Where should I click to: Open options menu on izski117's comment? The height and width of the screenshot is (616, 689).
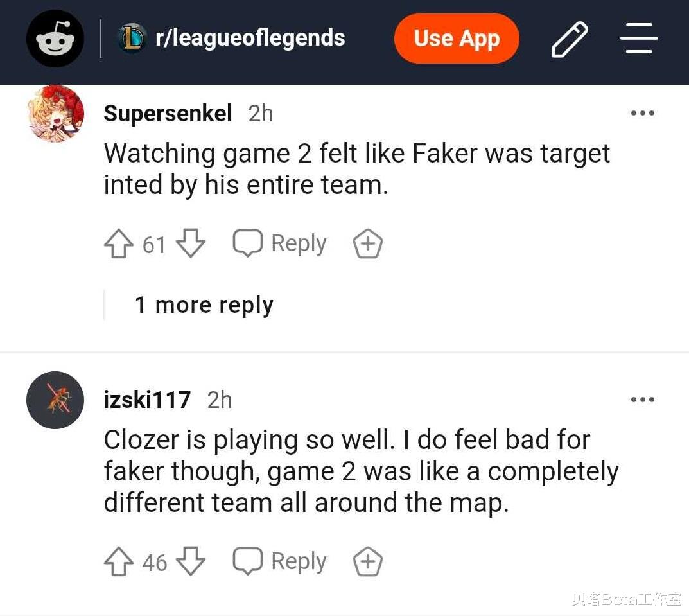643,400
